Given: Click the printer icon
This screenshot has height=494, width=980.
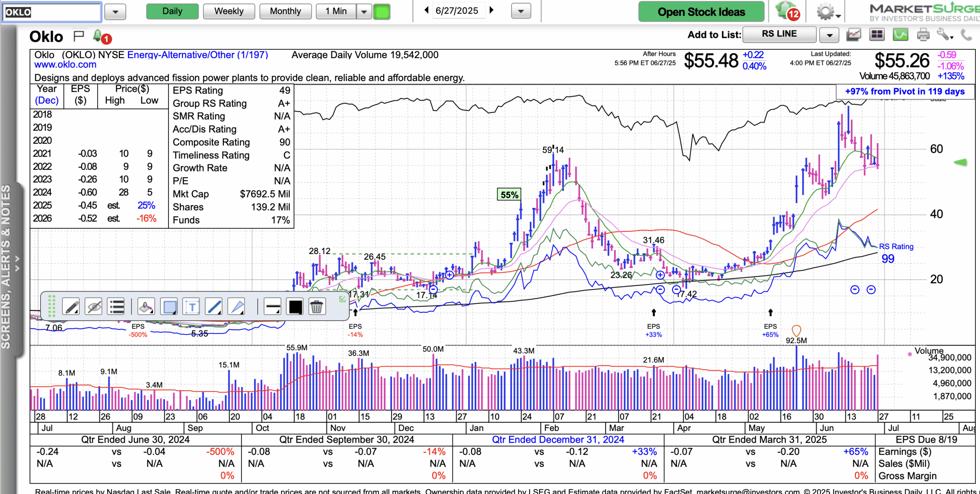Looking at the screenshot, I should (923, 35).
